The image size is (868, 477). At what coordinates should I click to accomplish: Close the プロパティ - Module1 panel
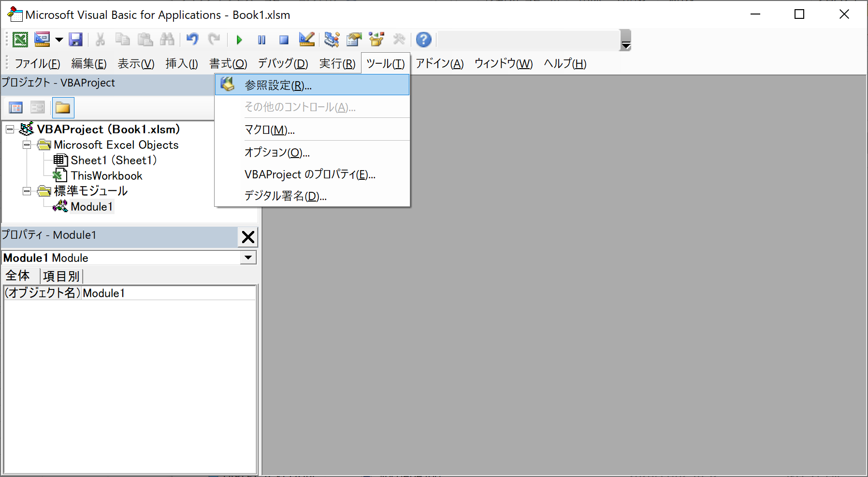click(248, 237)
